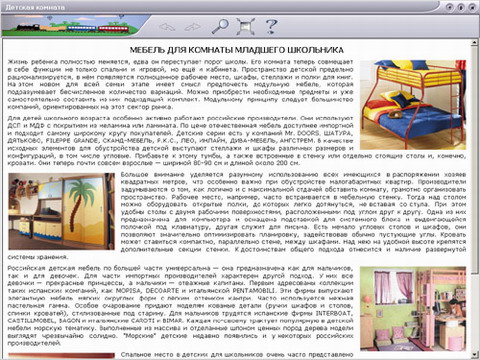Click the Детская комната window title
This screenshot has width=480, height=360.
35,7
